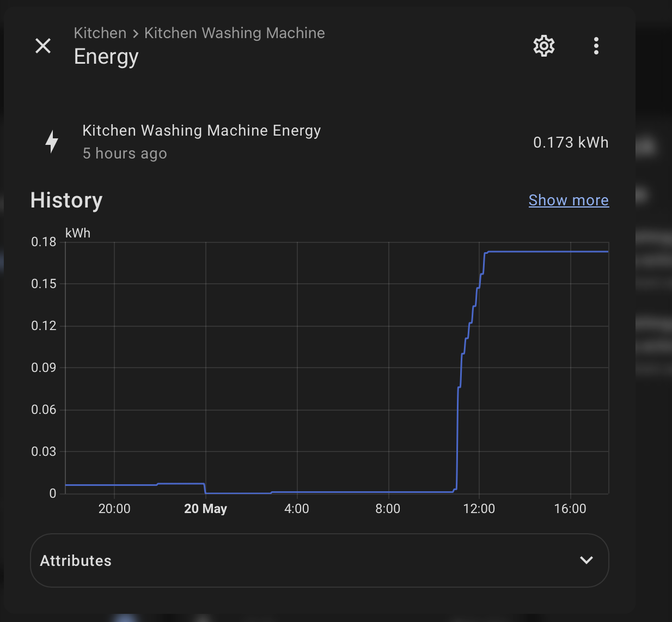The width and height of the screenshot is (672, 622).
Task: Click the 0.18 y-axis label
Action: (x=44, y=242)
